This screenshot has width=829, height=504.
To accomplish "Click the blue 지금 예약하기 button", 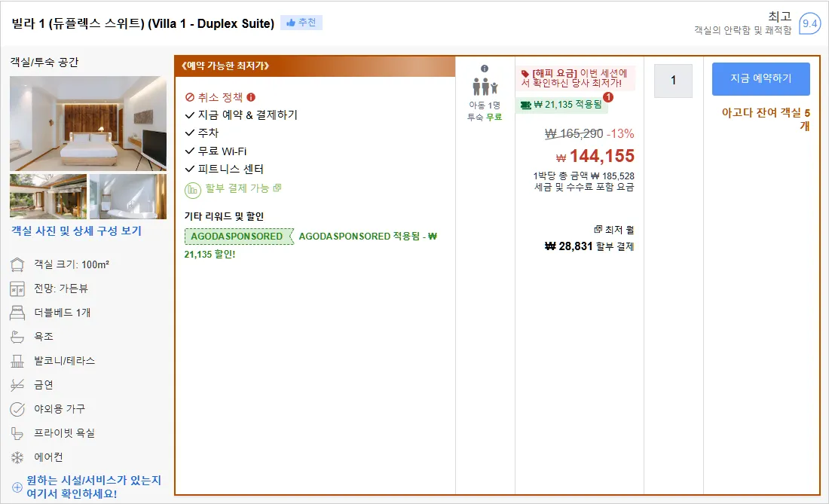I will (761, 78).
